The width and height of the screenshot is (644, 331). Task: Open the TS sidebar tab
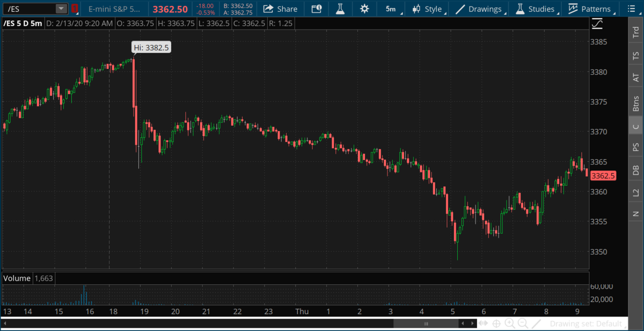(636, 55)
